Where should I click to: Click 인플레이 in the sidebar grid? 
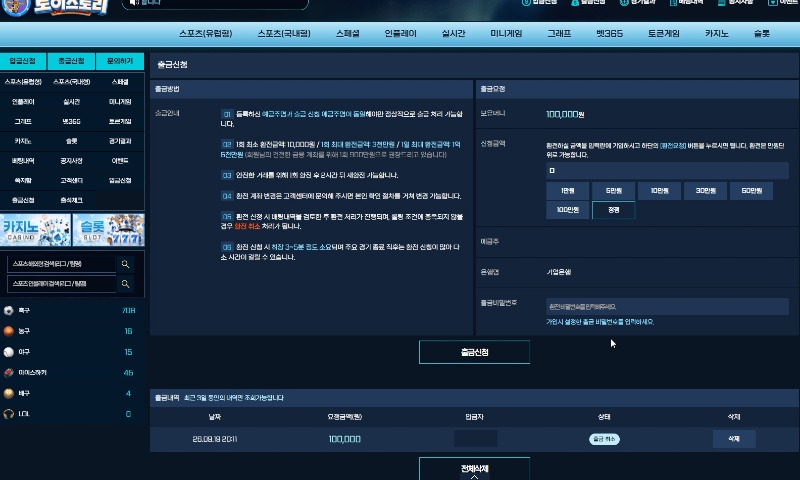click(23, 102)
